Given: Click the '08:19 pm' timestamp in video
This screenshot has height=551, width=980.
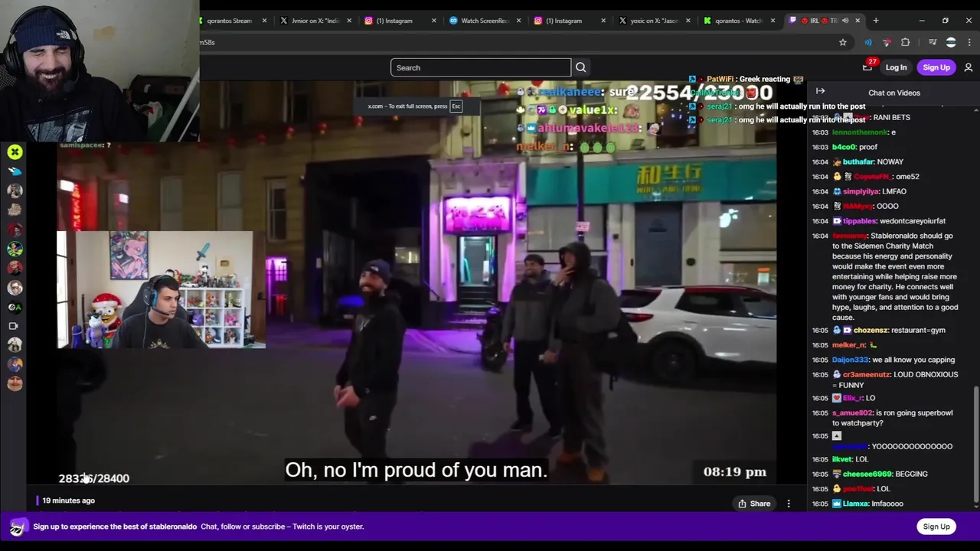Looking at the screenshot, I should point(734,472).
